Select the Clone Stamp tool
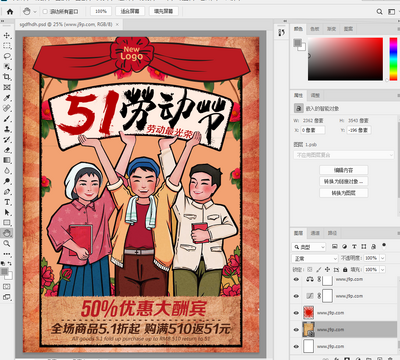This screenshot has width=400, height=360. [7, 129]
